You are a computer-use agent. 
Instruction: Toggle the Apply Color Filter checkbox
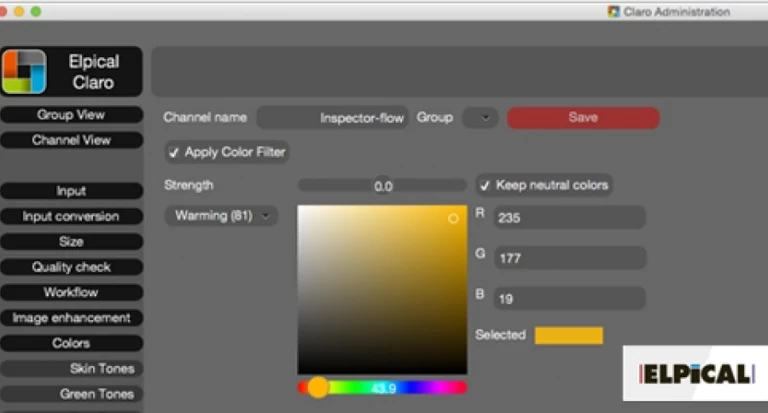click(x=174, y=153)
